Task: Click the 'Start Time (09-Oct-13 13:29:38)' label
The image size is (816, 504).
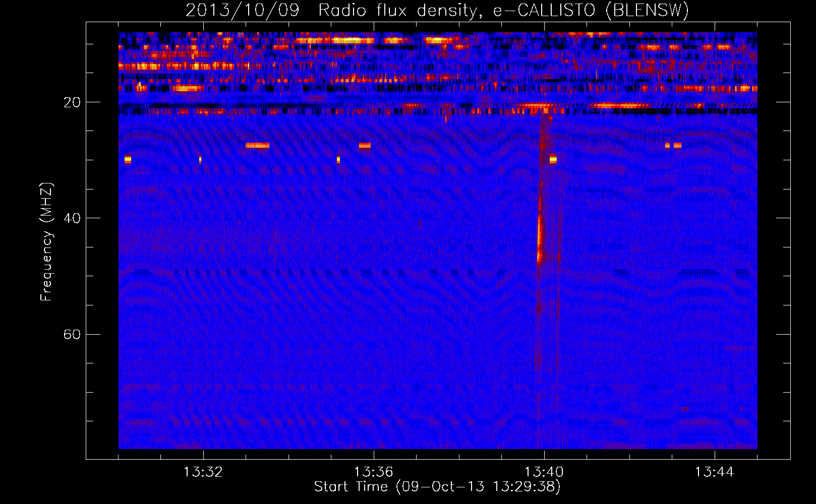Action: [x=437, y=487]
